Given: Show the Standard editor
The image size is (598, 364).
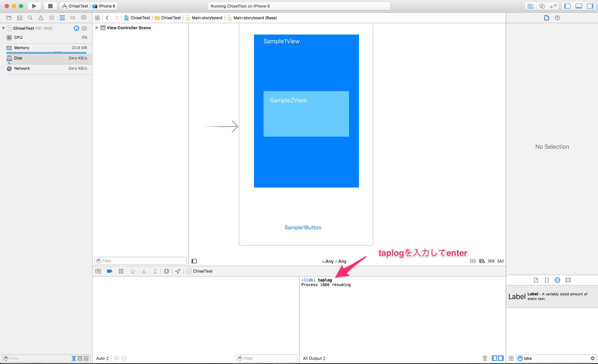Looking at the screenshot, I should coord(531,6).
